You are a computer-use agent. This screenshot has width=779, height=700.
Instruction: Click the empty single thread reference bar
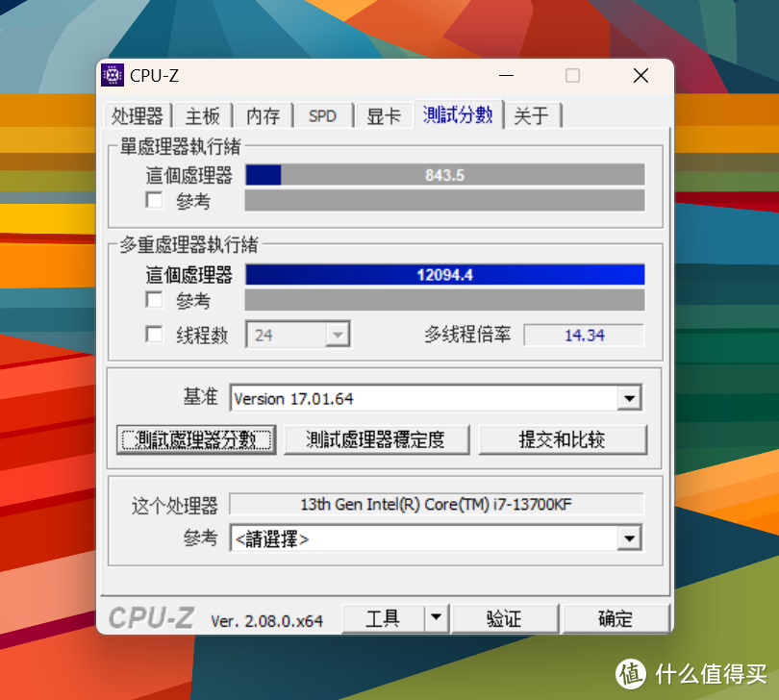tap(445, 201)
